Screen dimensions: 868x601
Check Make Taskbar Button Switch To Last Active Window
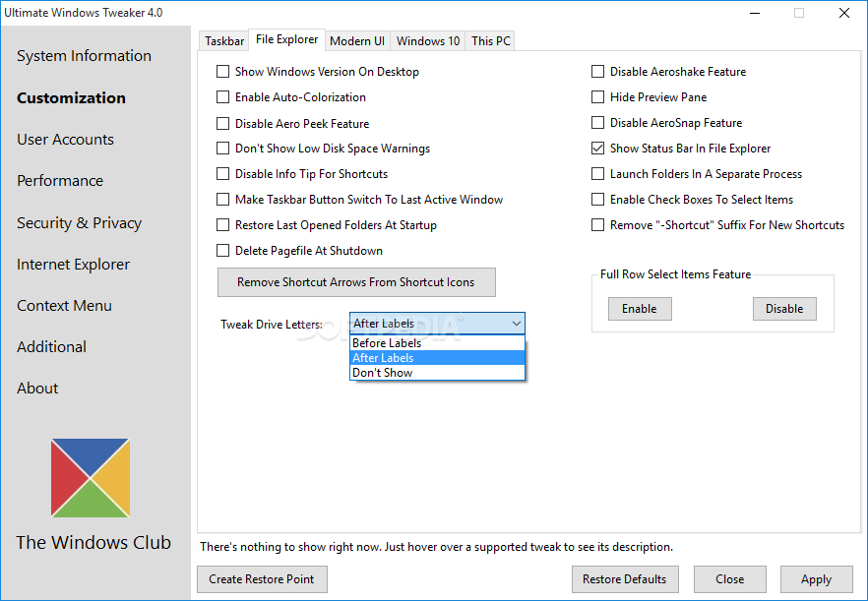pyautogui.click(x=222, y=200)
